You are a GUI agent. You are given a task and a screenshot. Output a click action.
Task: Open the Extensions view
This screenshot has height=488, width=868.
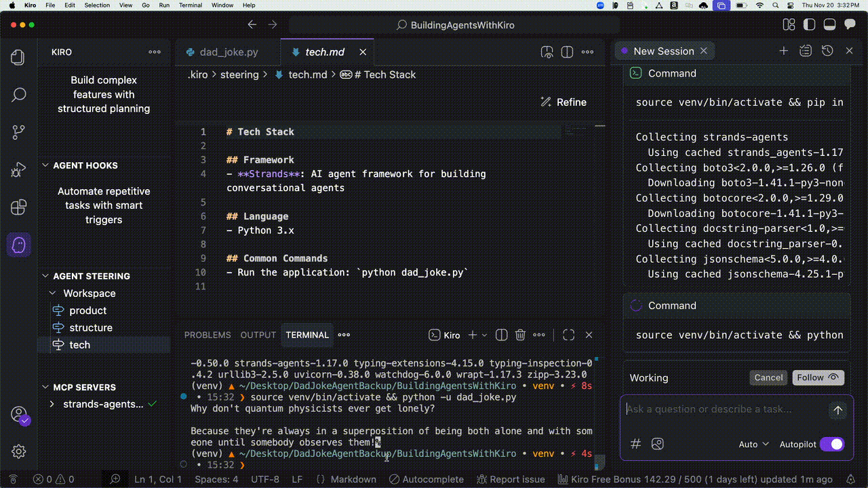18,207
